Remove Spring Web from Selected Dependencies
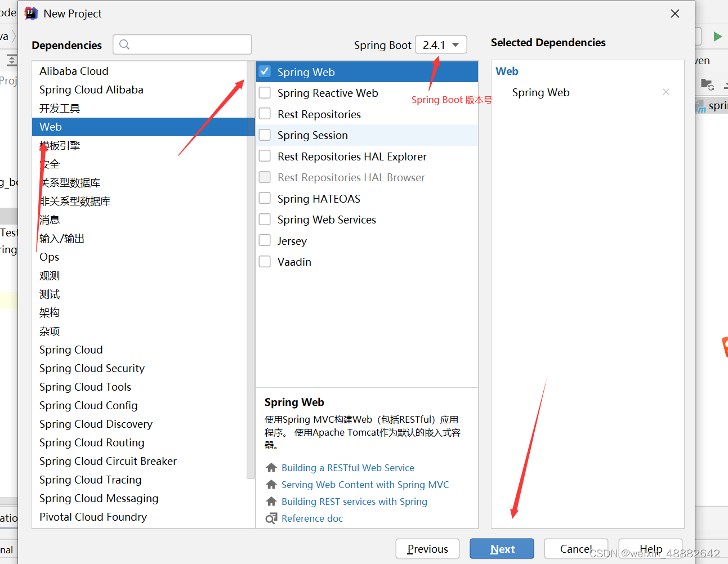This screenshot has width=728, height=564. (x=666, y=92)
